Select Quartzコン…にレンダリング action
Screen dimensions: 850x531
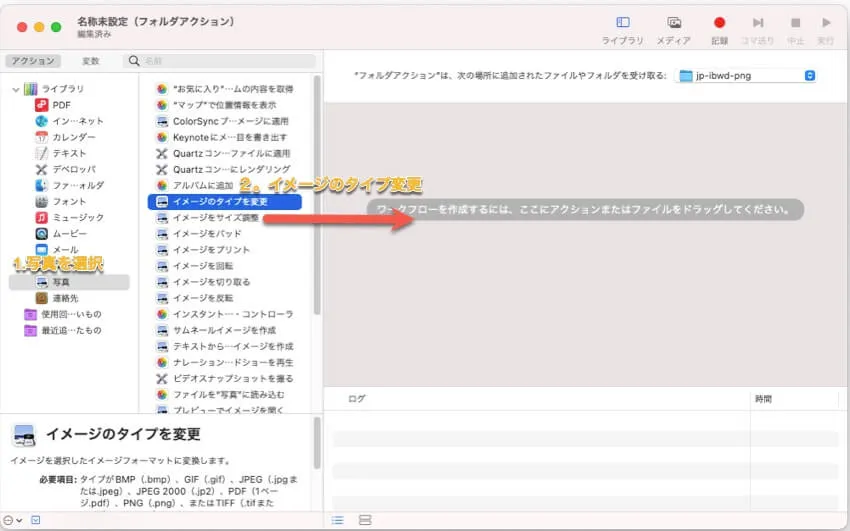[223, 170]
